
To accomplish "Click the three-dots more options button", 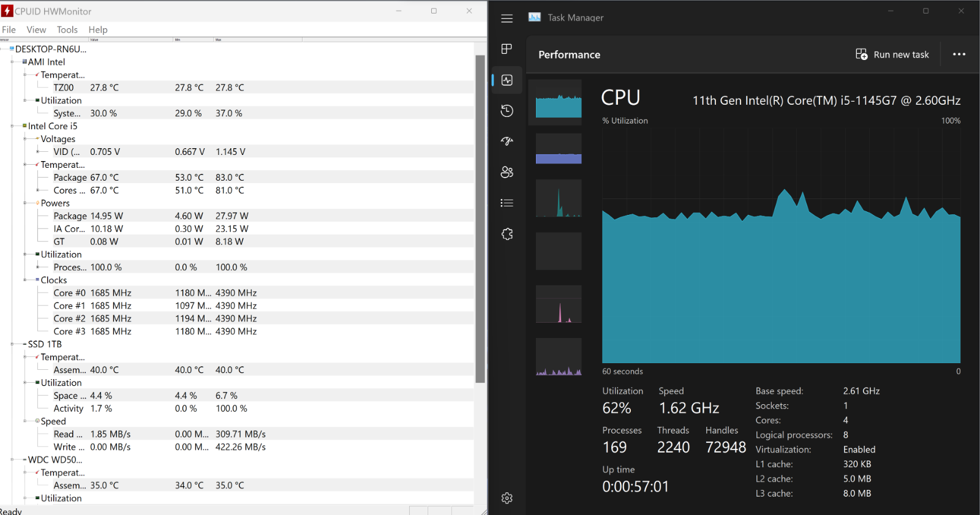I will coord(959,55).
